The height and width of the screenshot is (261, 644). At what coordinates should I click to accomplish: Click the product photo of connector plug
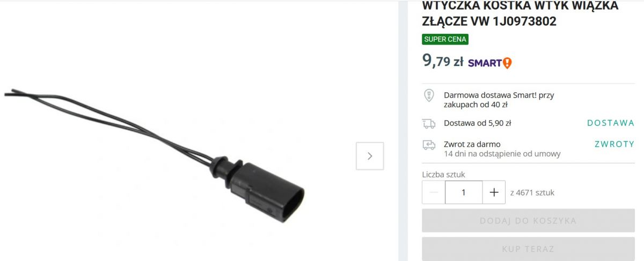point(156,156)
